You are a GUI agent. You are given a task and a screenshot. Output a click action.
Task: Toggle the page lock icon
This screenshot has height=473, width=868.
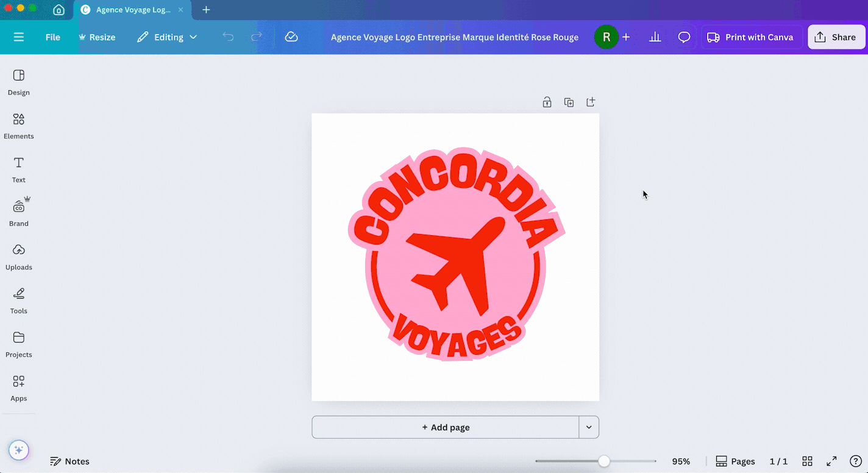pyautogui.click(x=547, y=102)
